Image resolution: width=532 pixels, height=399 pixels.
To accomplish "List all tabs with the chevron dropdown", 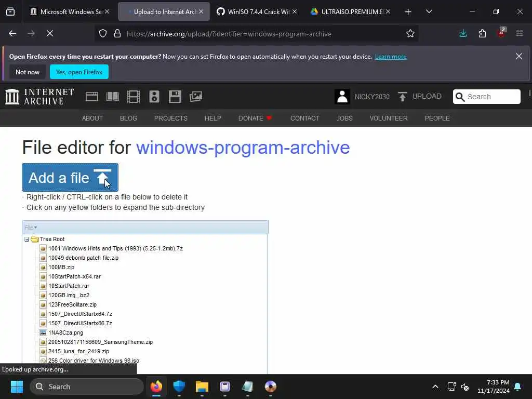I will pos(429,11).
